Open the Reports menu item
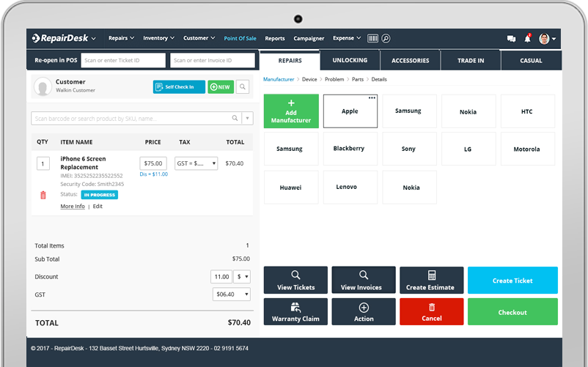The height and width of the screenshot is (367, 588). pyautogui.click(x=275, y=38)
